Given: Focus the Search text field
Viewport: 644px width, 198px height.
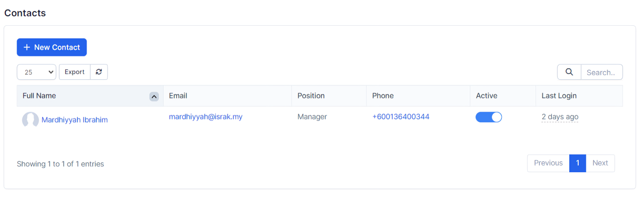Looking at the screenshot, I should pyautogui.click(x=602, y=72).
